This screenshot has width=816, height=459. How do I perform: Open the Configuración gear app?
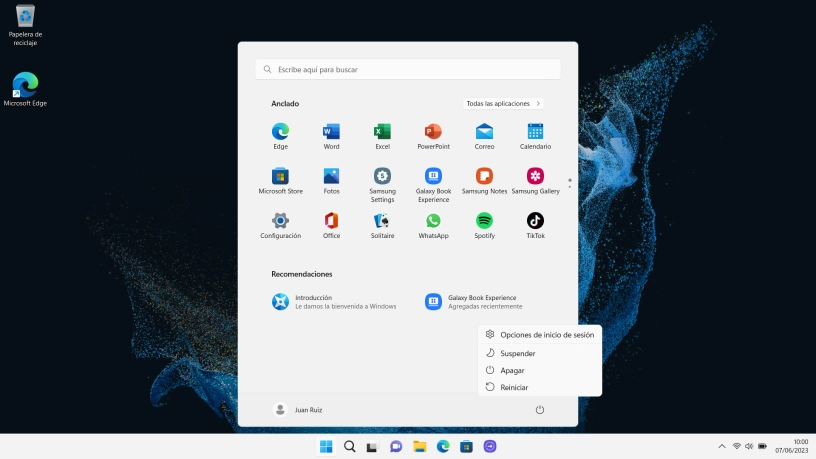tap(280, 225)
